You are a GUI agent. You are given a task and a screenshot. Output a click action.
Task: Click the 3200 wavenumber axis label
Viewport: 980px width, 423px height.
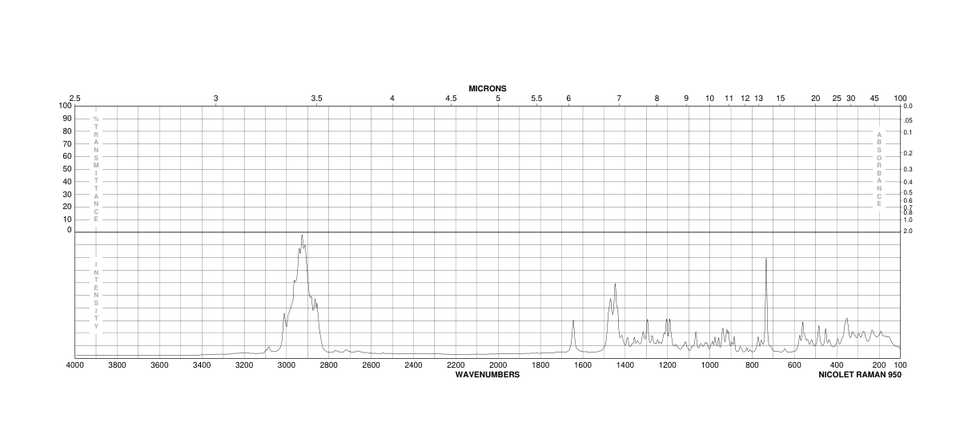[244, 365]
